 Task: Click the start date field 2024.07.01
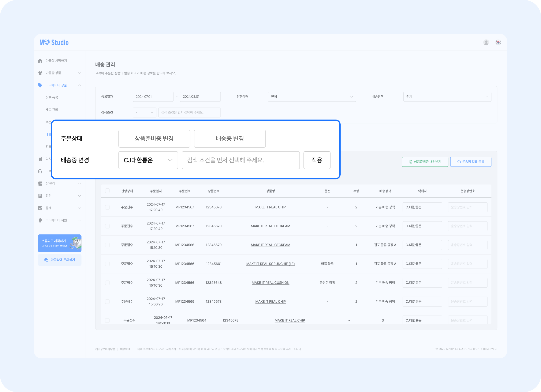[x=153, y=97]
